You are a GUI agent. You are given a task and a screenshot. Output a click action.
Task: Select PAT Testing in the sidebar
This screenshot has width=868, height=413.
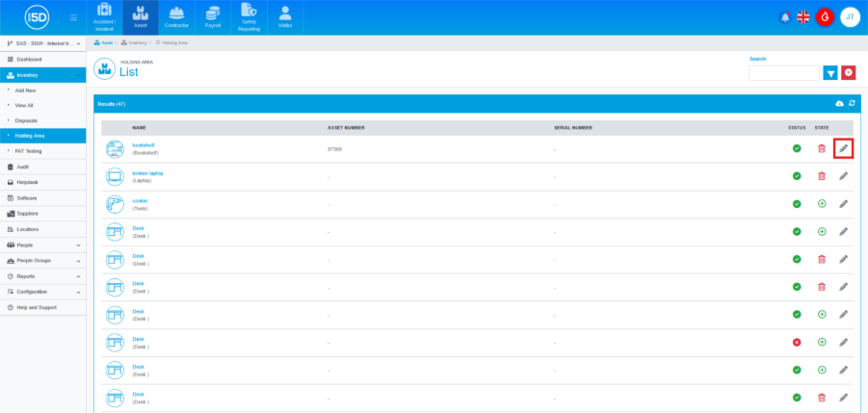pos(29,151)
